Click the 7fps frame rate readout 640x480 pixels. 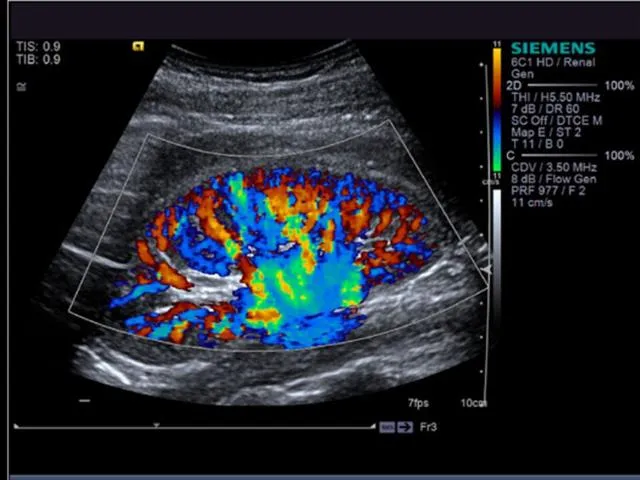[x=418, y=403]
